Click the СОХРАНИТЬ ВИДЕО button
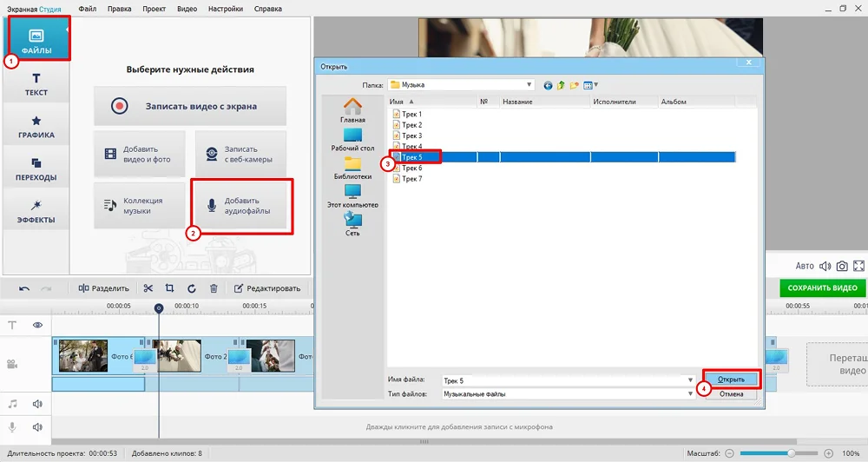 (x=822, y=288)
